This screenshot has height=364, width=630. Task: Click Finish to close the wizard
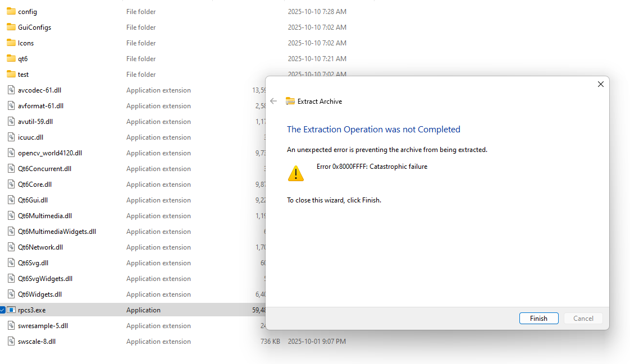(x=538, y=318)
